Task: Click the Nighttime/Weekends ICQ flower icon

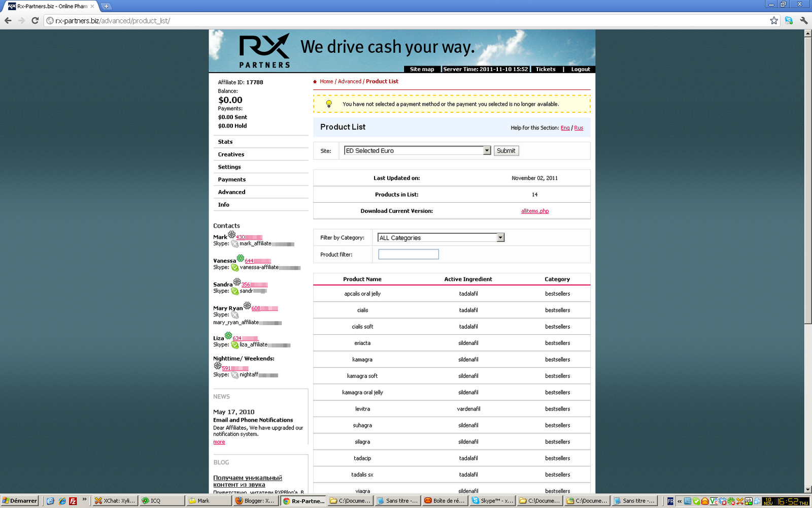Action: pos(217,366)
